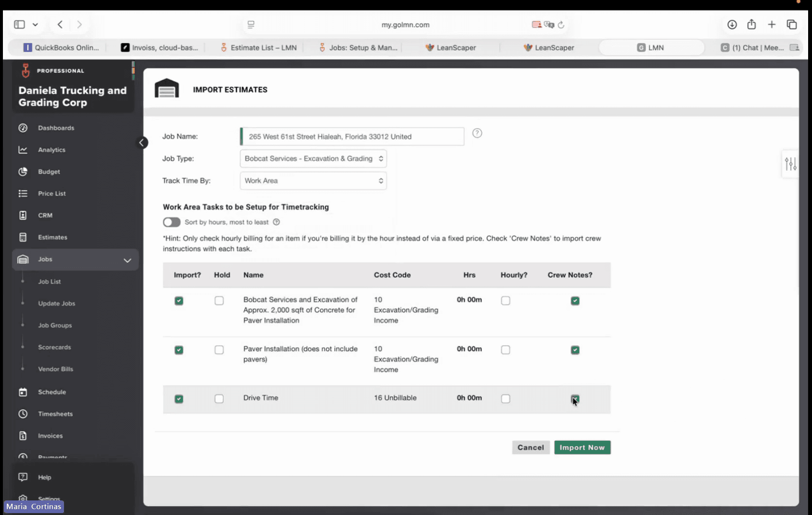
Task: Uncheck Import for Drive Time row
Action: coord(179,399)
